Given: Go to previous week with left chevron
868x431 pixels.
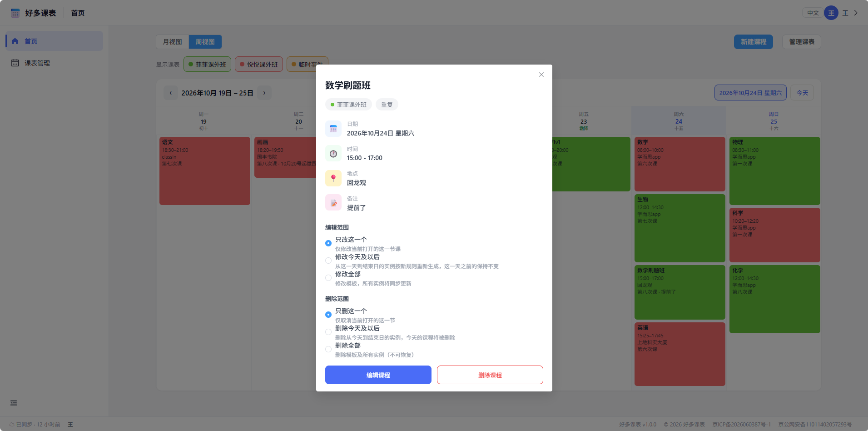Looking at the screenshot, I should pyautogui.click(x=171, y=93).
